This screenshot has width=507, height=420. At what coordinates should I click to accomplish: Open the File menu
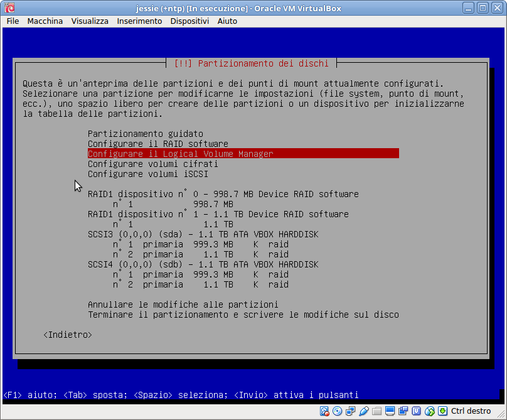(13, 21)
